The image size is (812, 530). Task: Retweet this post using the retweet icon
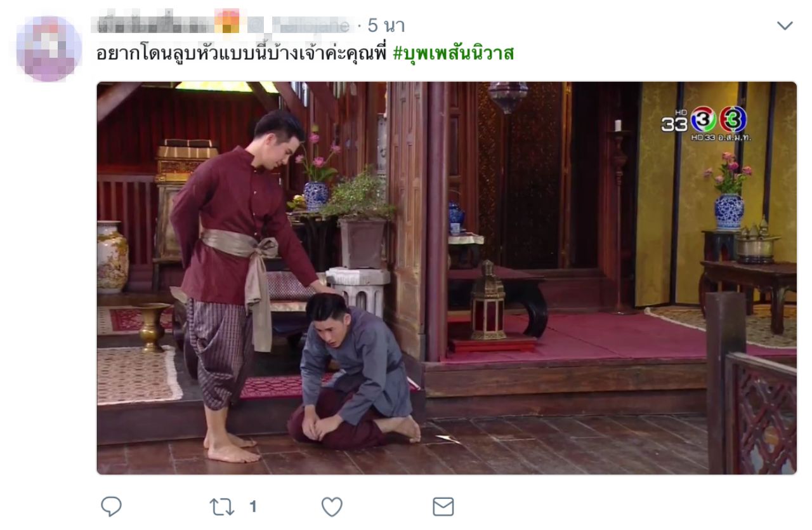[222, 507]
